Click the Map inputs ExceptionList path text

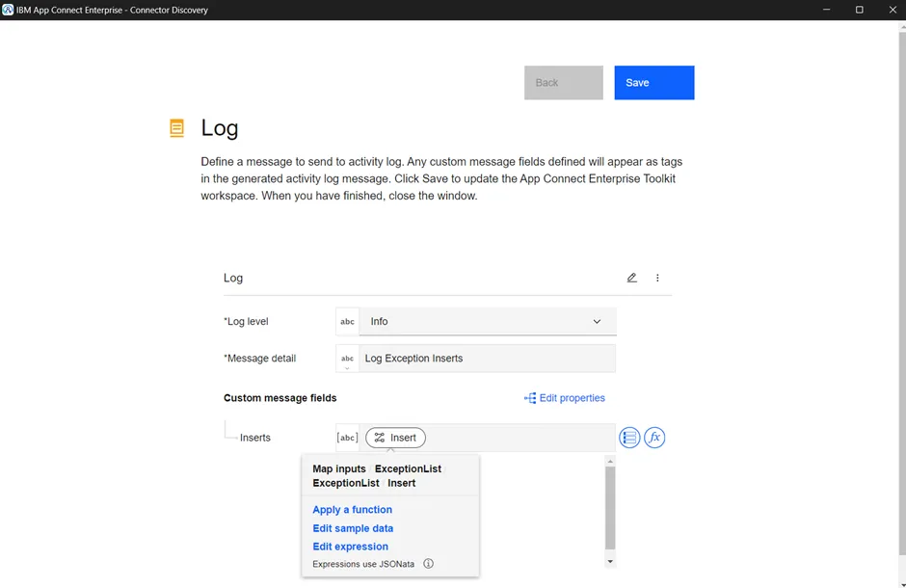(377, 476)
